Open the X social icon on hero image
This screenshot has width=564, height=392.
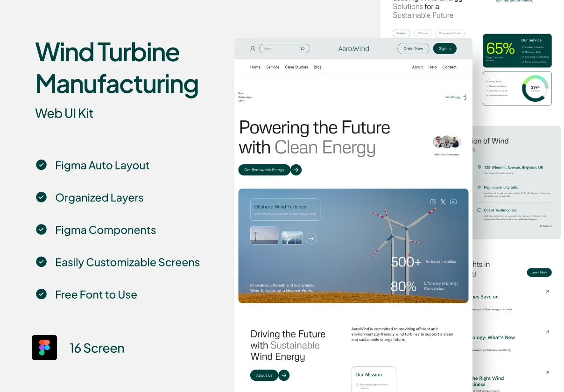pyautogui.click(x=443, y=202)
